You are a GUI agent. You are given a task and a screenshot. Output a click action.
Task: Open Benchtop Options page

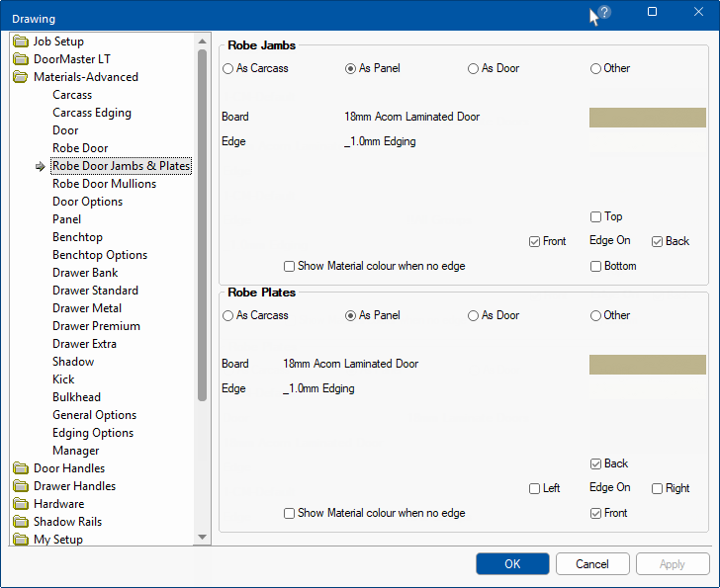click(100, 256)
